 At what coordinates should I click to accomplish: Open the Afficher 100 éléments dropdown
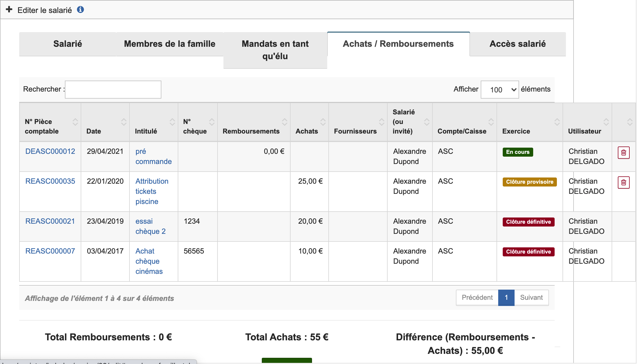[x=499, y=90]
